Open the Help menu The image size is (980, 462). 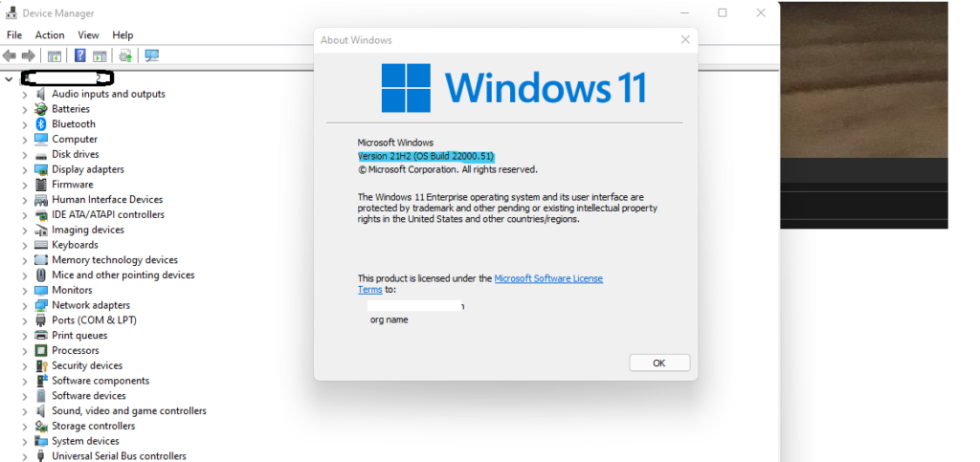pyautogui.click(x=122, y=35)
